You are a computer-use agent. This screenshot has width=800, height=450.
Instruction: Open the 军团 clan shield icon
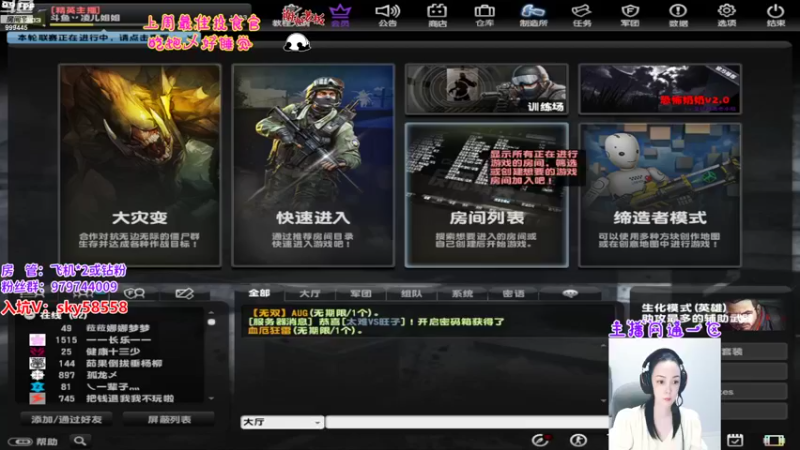tap(630, 15)
